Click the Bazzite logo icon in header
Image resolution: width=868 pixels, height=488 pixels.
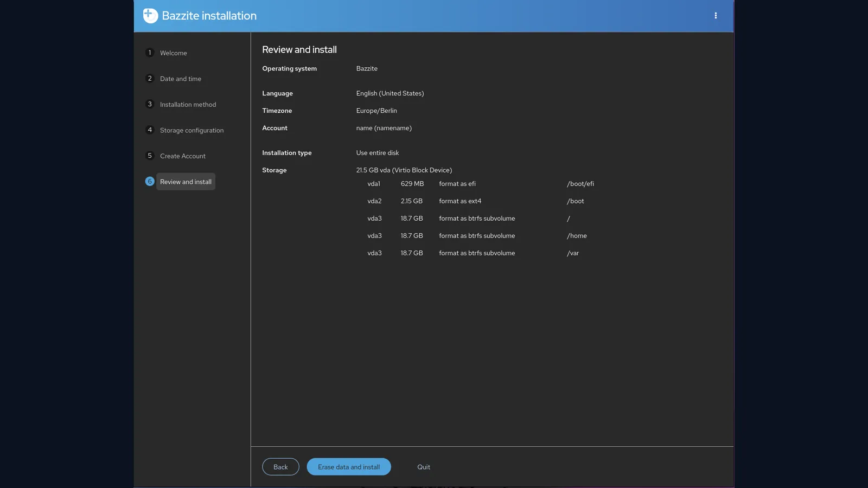pos(150,16)
